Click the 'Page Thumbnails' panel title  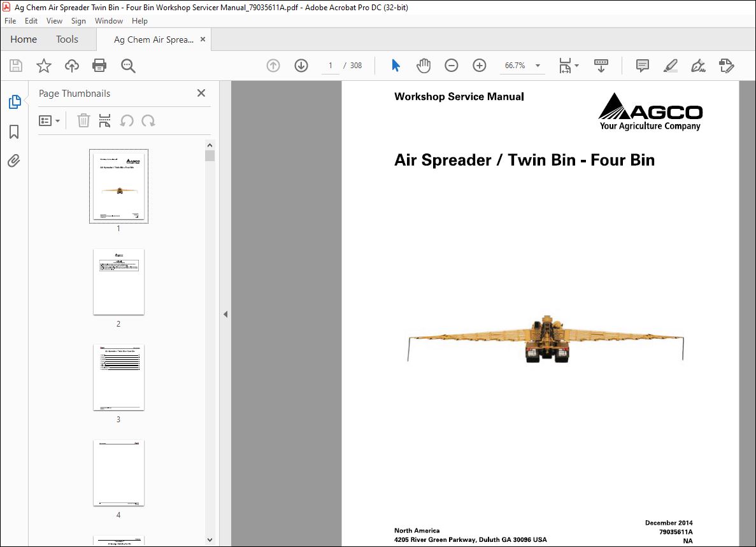click(x=75, y=94)
